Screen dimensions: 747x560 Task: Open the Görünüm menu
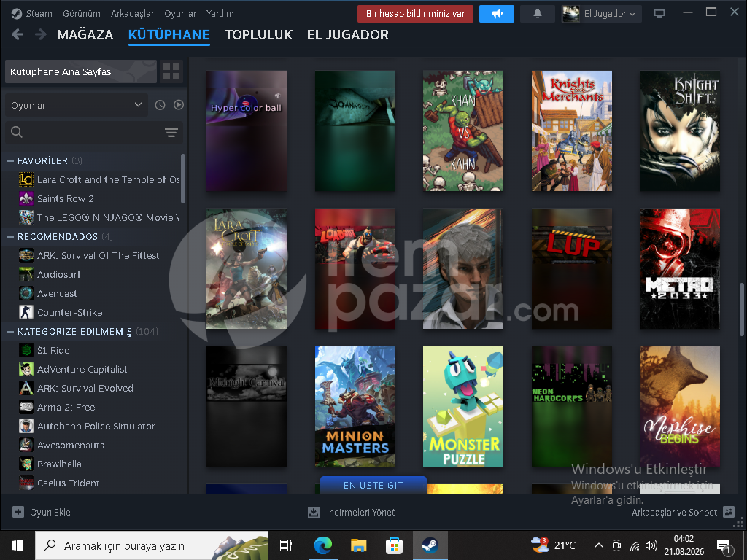82,13
